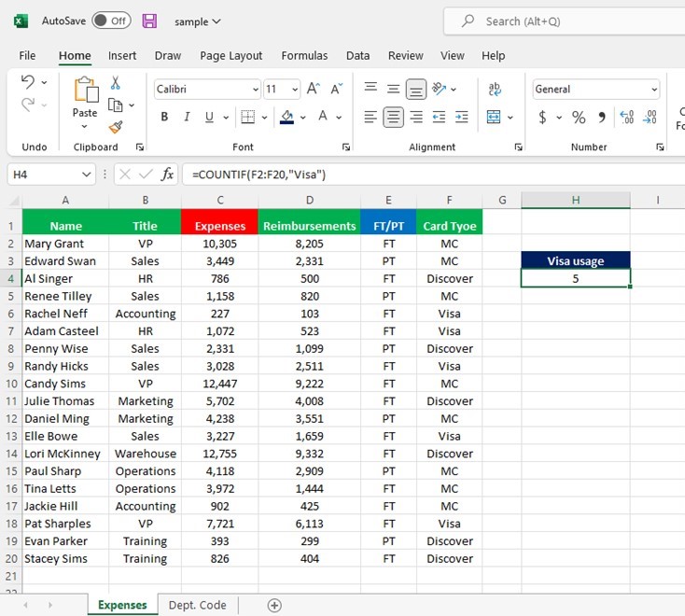Click the Increase Indent icon

[x=461, y=118]
